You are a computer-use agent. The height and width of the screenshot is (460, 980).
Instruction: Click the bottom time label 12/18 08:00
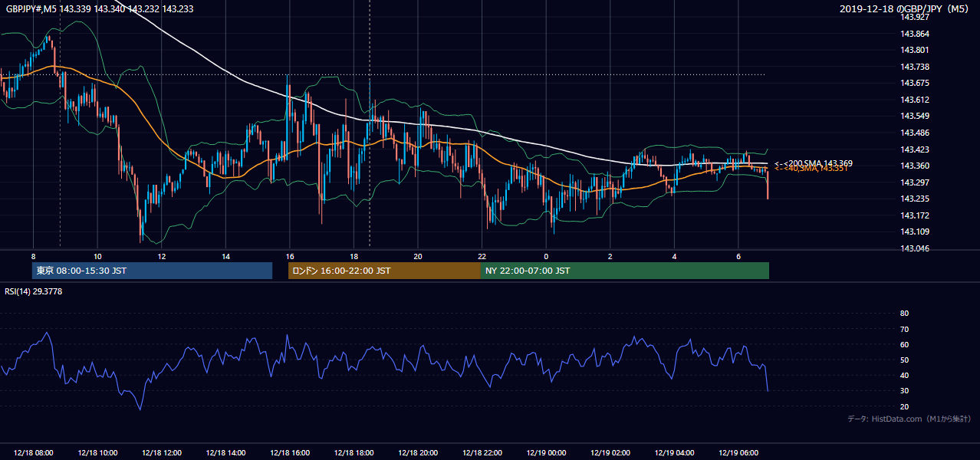[x=34, y=453]
